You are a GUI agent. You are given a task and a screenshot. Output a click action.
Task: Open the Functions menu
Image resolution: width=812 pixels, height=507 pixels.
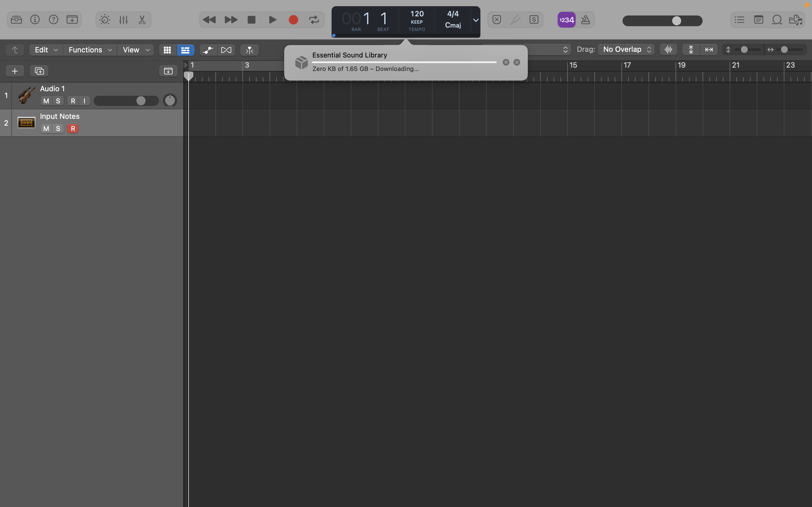point(85,50)
